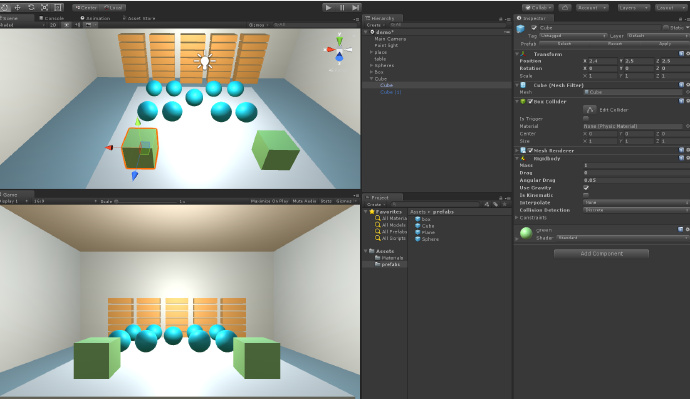
Task: Open the Interpolate dropdown
Action: click(636, 202)
